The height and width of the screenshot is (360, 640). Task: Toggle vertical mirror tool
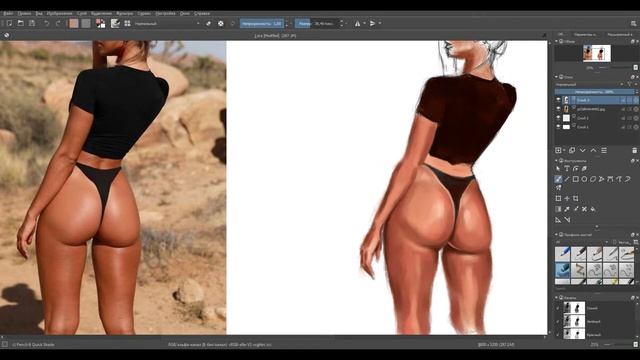pos(373,23)
